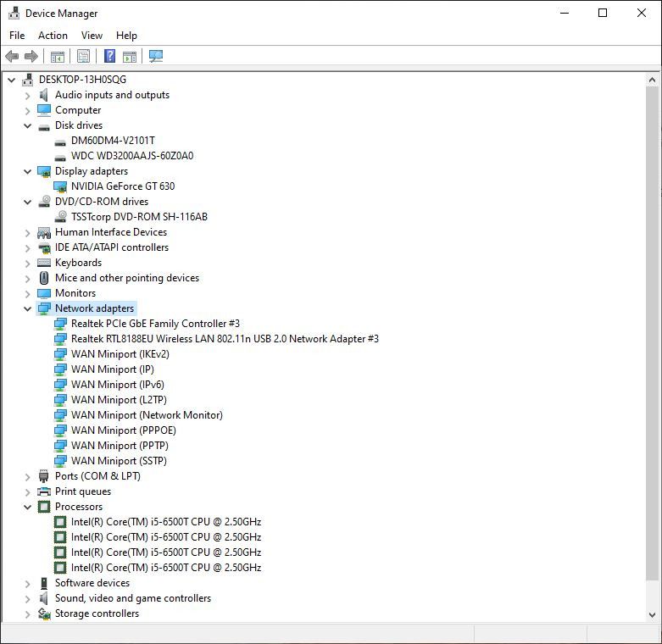Click the Back arrow toolbar icon
Image resolution: width=662 pixels, height=644 pixels.
pos(12,56)
